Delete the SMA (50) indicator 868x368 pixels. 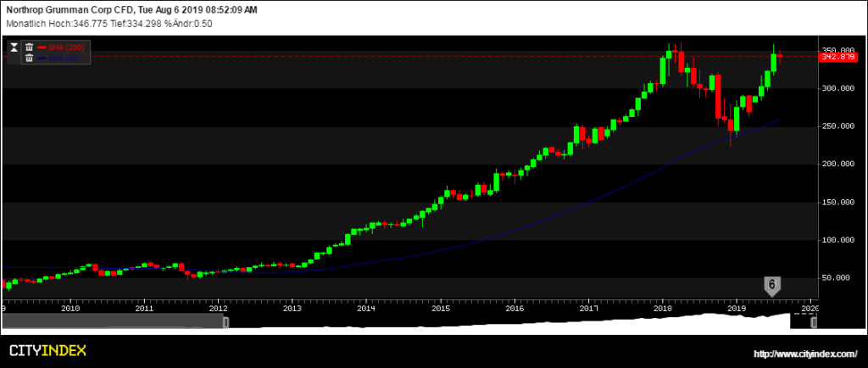[x=30, y=59]
